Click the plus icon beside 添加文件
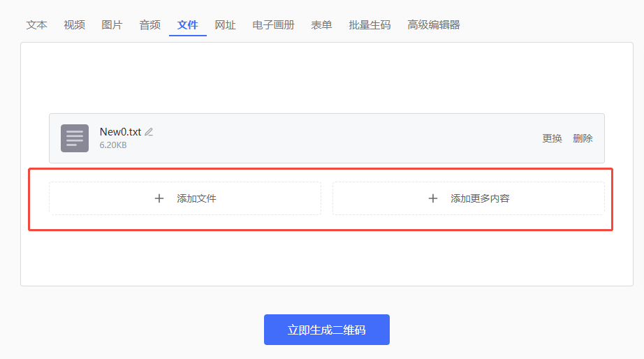 (x=159, y=198)
